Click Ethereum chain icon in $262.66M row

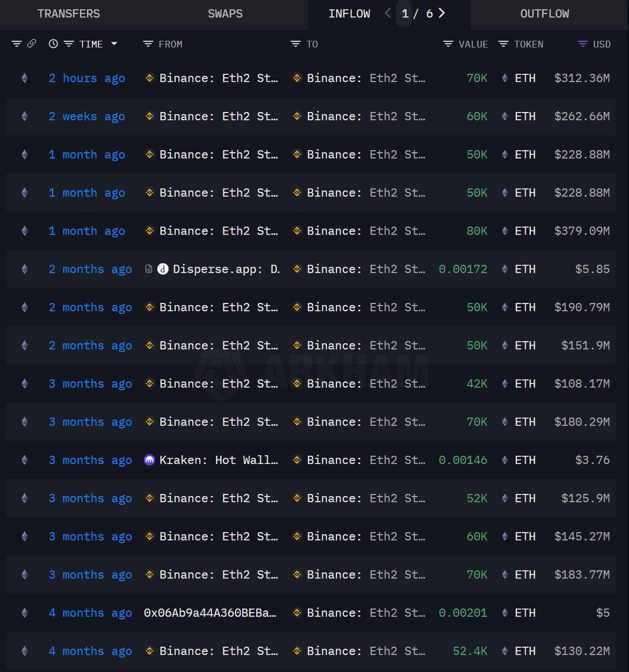pos(25,116)
